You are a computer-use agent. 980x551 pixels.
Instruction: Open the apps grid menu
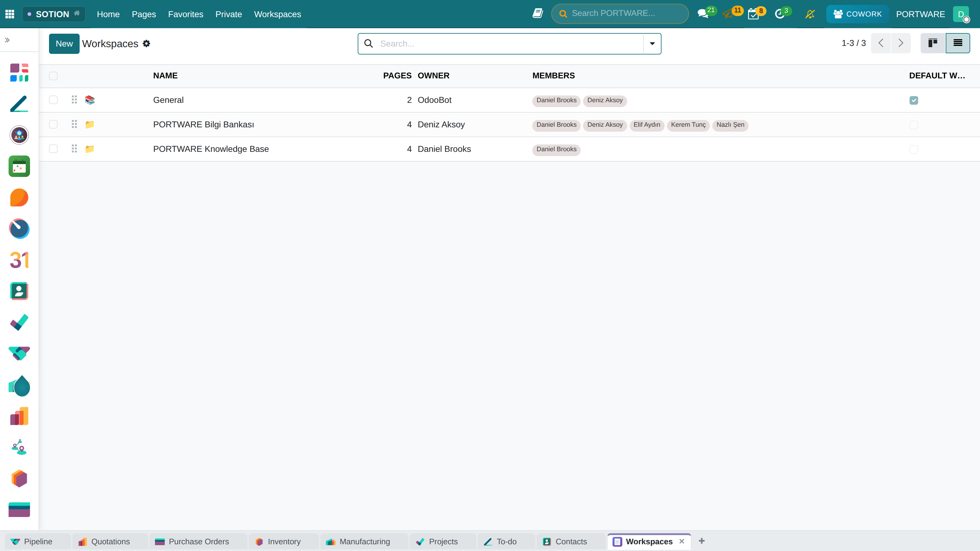pyautogui.click(x=10, y=14)
